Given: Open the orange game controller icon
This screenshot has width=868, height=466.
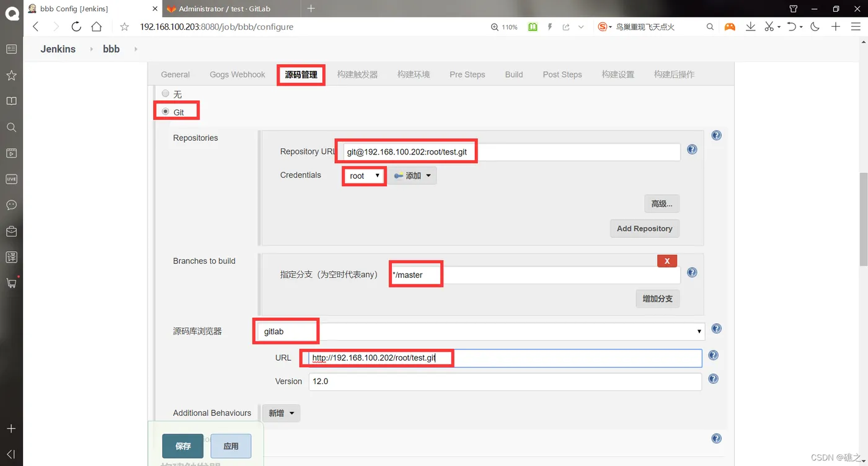Looking at the screenshot, I should click(x=730, y=27).
